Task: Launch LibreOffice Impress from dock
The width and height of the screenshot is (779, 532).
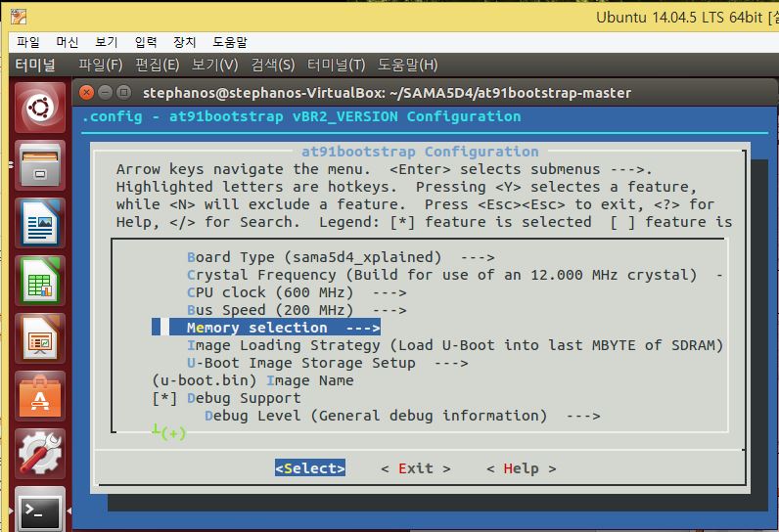Action: point(40,338)
